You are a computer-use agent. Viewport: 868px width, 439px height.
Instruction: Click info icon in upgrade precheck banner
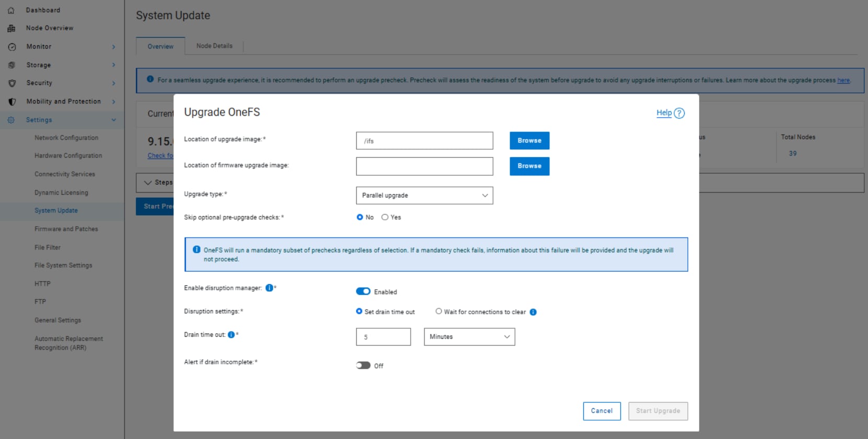pos(150,79)
